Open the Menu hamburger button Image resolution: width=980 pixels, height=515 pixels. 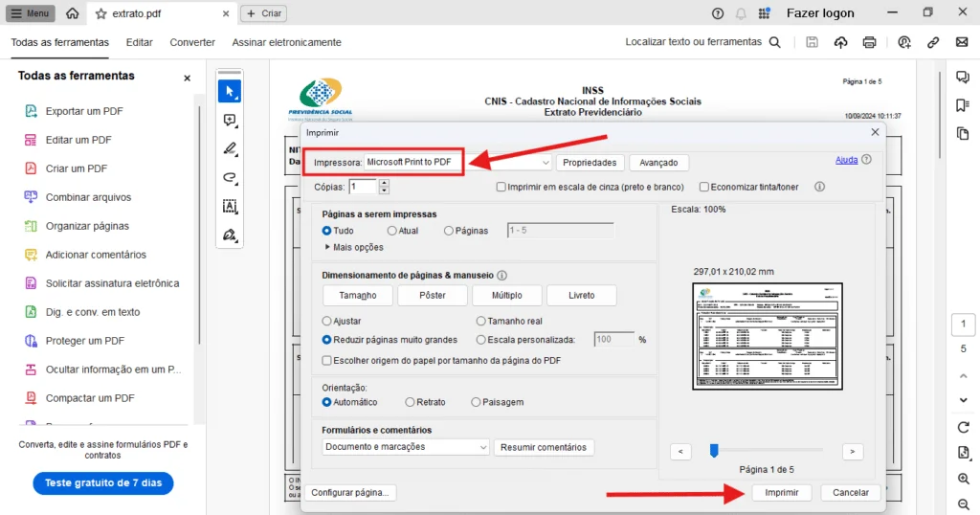point(30,13)
